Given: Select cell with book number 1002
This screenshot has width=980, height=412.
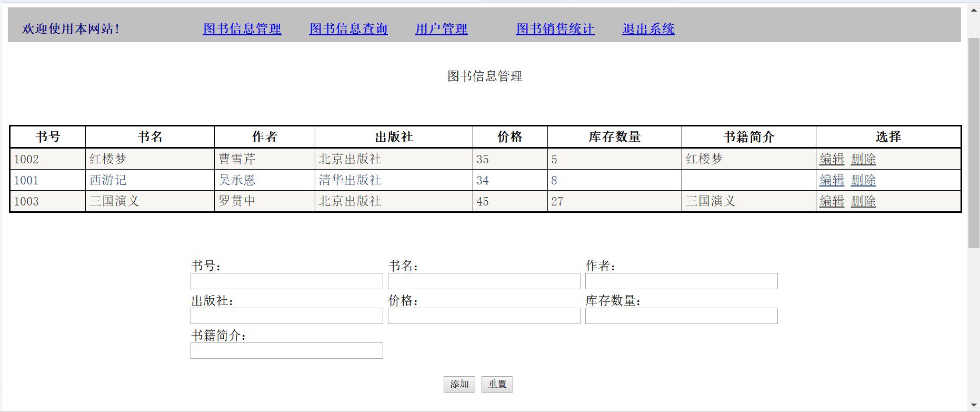Looking at the screenshot, I should pos(48,159).
